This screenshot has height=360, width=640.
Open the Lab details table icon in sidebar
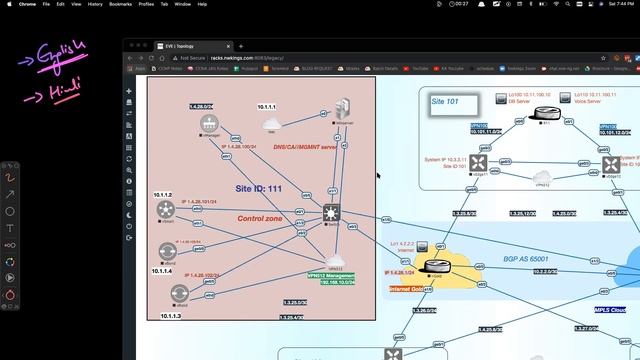point(129,193)
